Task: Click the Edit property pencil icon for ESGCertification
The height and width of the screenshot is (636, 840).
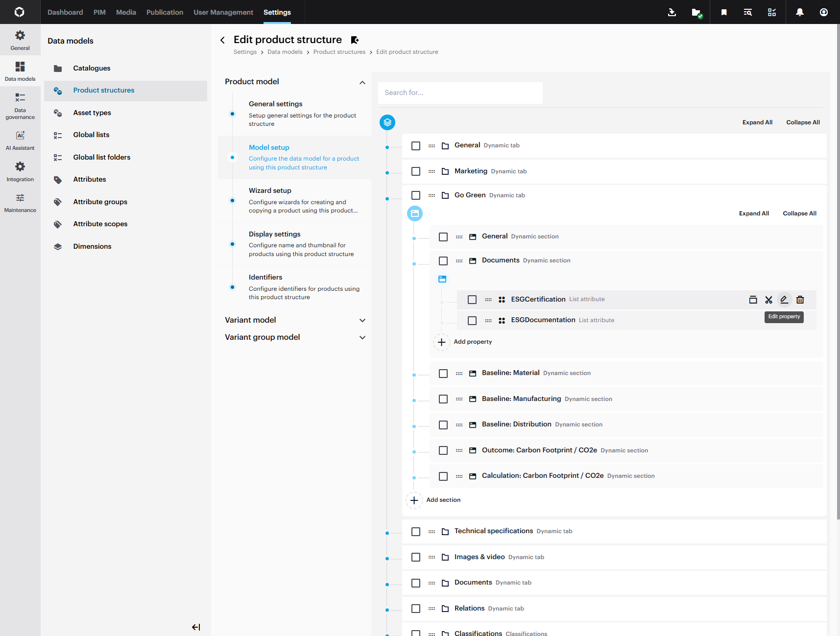Action: point(784,300)
